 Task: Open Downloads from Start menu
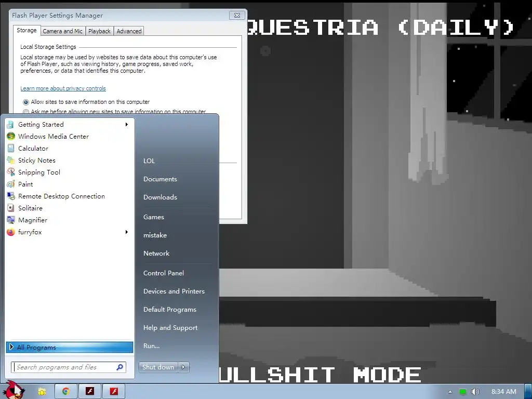pos(160,197)
